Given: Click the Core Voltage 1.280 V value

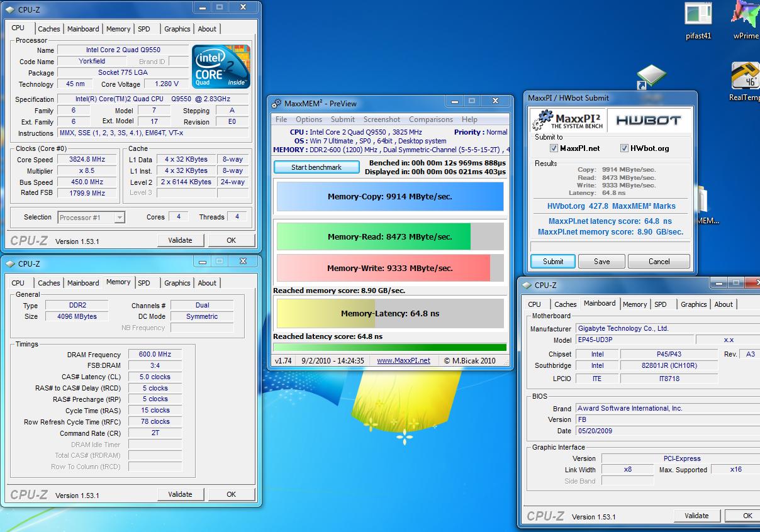Looking at the screenshot, I should point(166,84).
